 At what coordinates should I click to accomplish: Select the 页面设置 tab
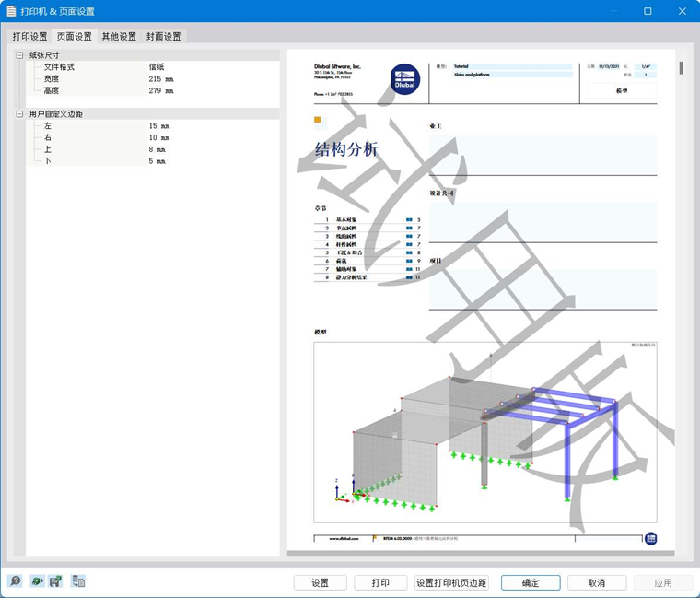pos(74,37)
